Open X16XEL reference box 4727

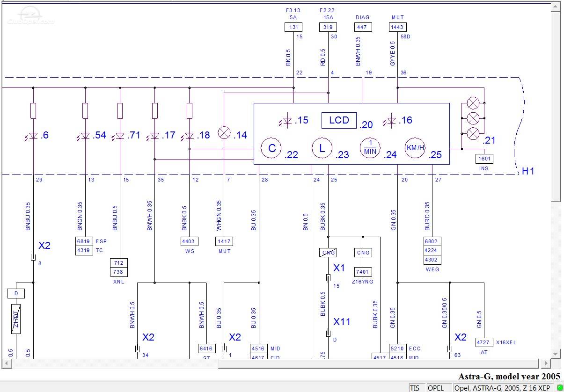484,342
